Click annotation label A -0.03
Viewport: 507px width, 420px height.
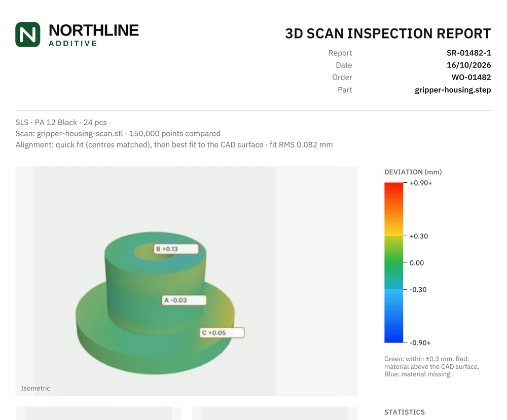tap(184, 300)
